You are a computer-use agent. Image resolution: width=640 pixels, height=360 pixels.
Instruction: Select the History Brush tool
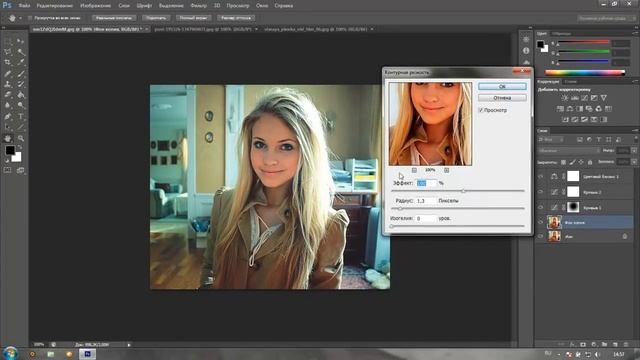(20, 84)
